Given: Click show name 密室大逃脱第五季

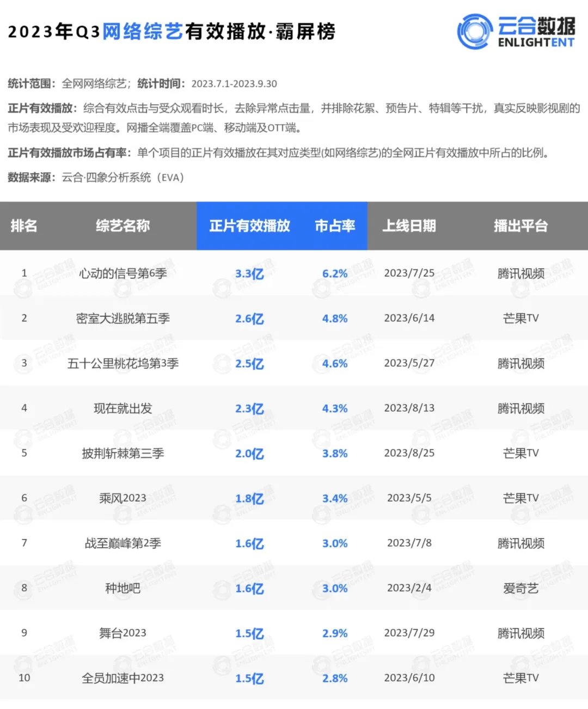Looking at the screenshot, I should point(122,319).
